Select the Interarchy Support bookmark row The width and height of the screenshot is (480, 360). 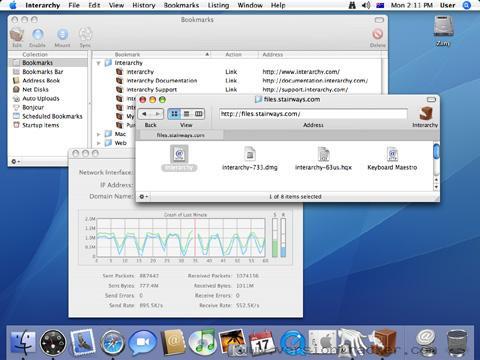(237, 90)
